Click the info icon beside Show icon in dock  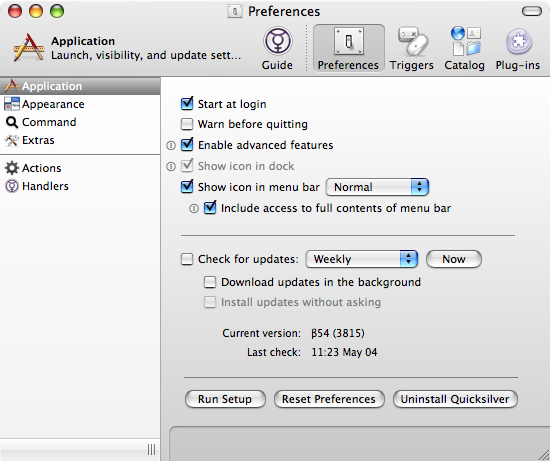(171, 166)
